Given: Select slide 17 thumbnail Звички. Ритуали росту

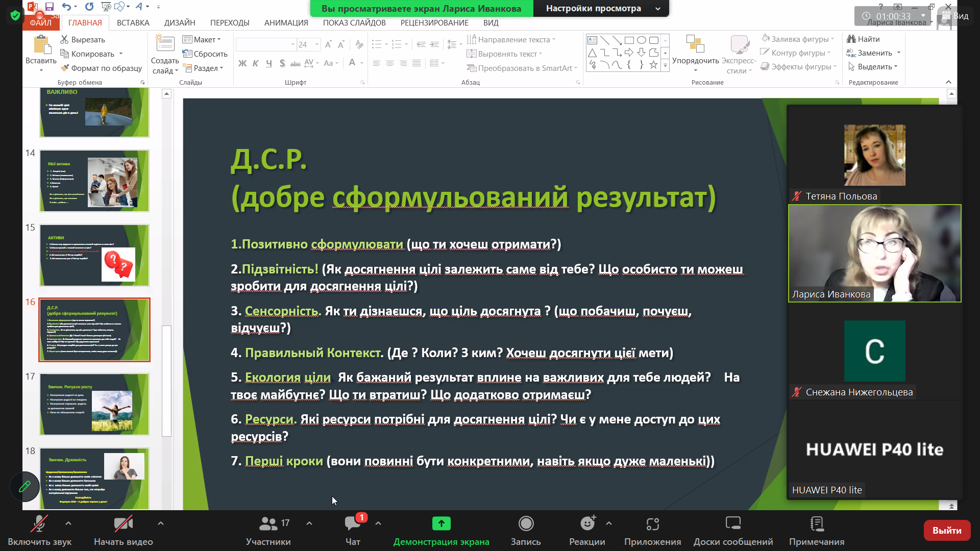Looking at the screenshot, I should (94, 404).
